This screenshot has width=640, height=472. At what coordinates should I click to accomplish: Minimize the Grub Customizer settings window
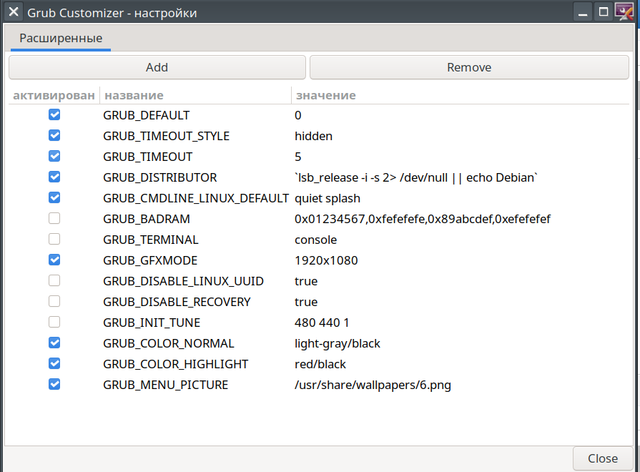pos(583,12)
